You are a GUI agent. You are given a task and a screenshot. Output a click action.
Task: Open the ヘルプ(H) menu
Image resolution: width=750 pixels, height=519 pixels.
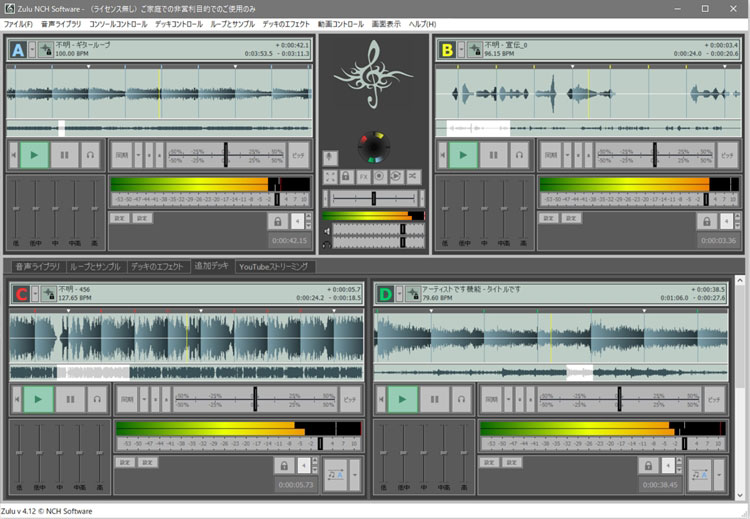tap(422, 24)
